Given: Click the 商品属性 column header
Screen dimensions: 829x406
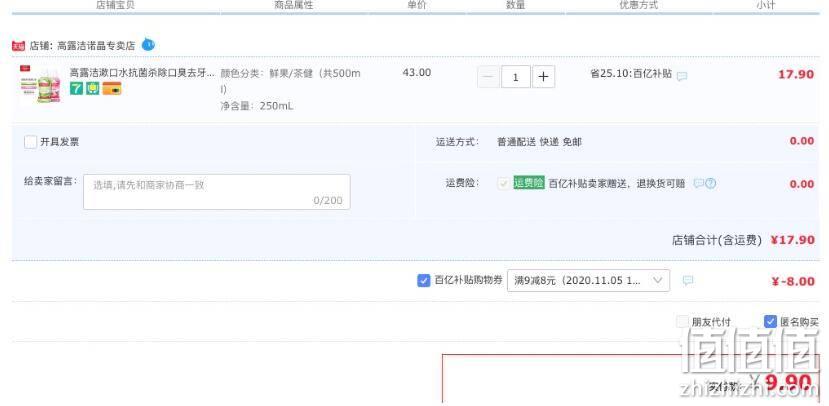Looking at the screenshot, I should click(293, 5).
